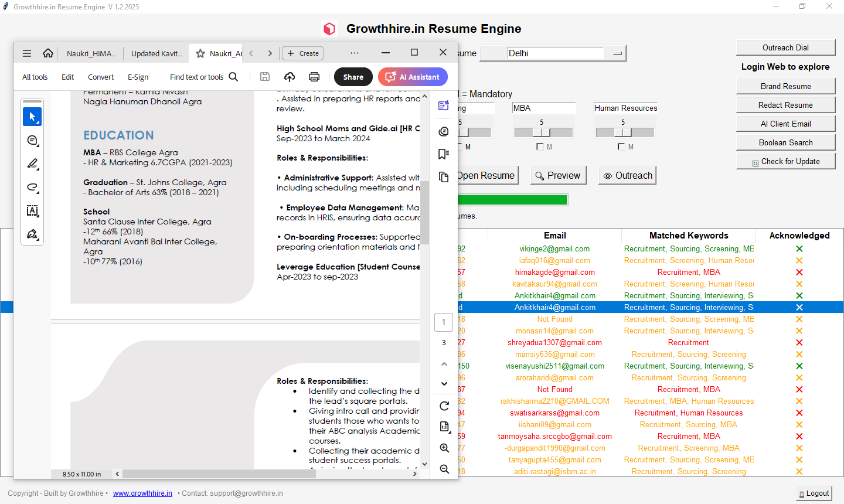
Task: Go to previous PDF page arrow
Action: 444,365
